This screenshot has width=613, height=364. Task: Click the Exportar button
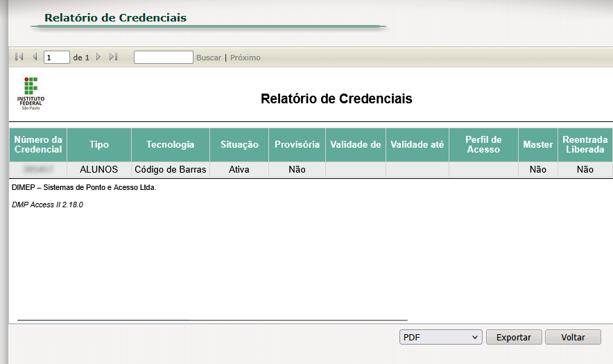click(x=514, y=337)
